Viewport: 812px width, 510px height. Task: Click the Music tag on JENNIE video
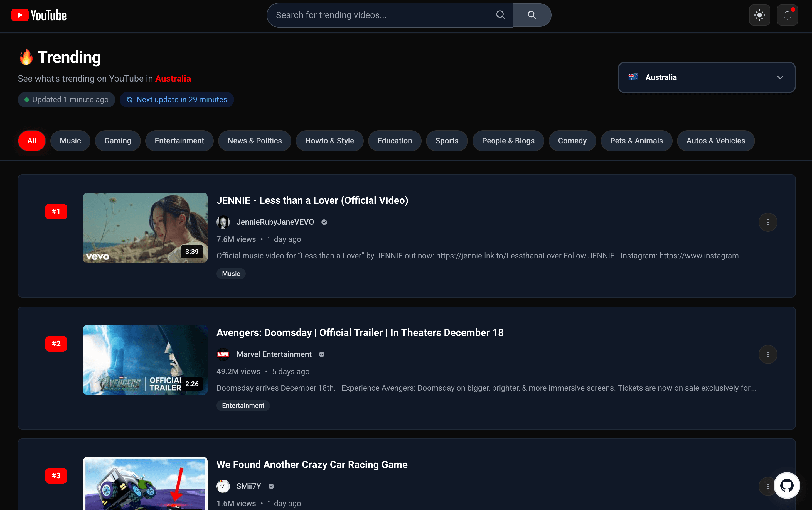coord(231,274)
